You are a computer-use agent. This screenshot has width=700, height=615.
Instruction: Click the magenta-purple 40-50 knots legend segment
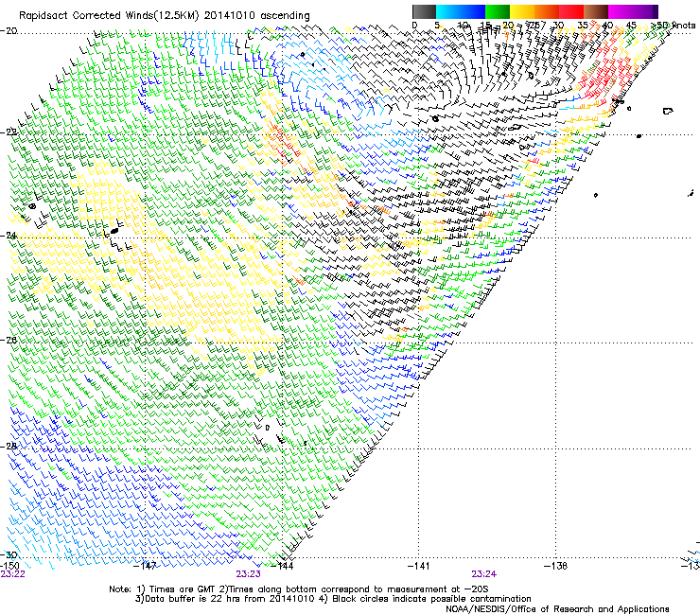click(633, 11)
